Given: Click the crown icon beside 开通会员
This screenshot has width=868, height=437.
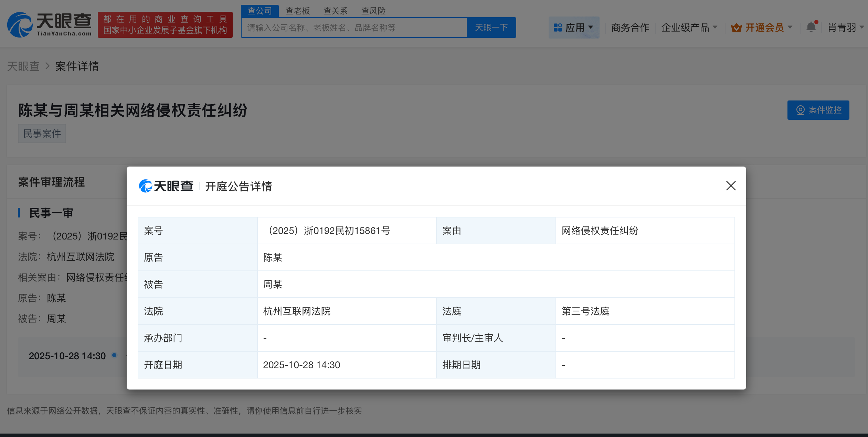Looking at the screenshot, I should [x=737, y=27].
